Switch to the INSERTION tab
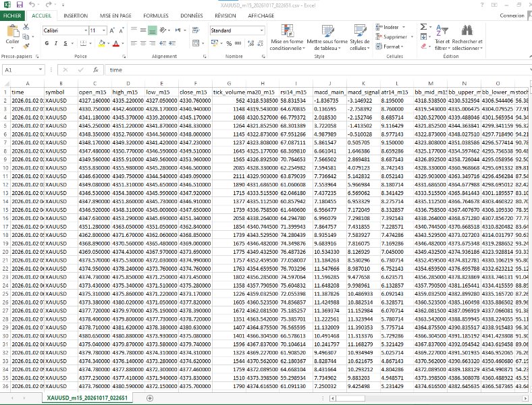This screenshot has height=405, width=532. coord(76,16)
